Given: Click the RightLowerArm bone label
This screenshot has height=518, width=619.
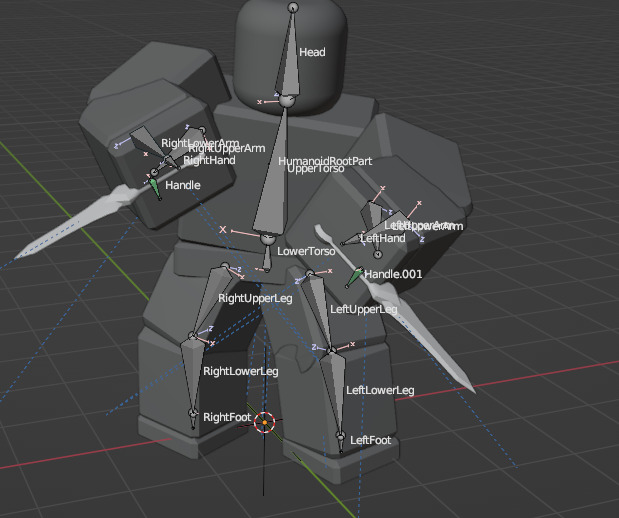Looking at the screenshot, I should (x=200, y=143).
